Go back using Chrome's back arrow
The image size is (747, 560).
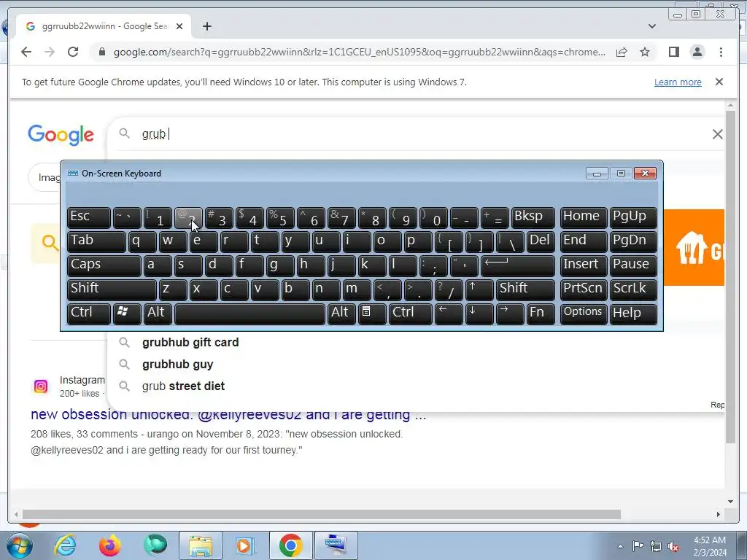point(26,52)
